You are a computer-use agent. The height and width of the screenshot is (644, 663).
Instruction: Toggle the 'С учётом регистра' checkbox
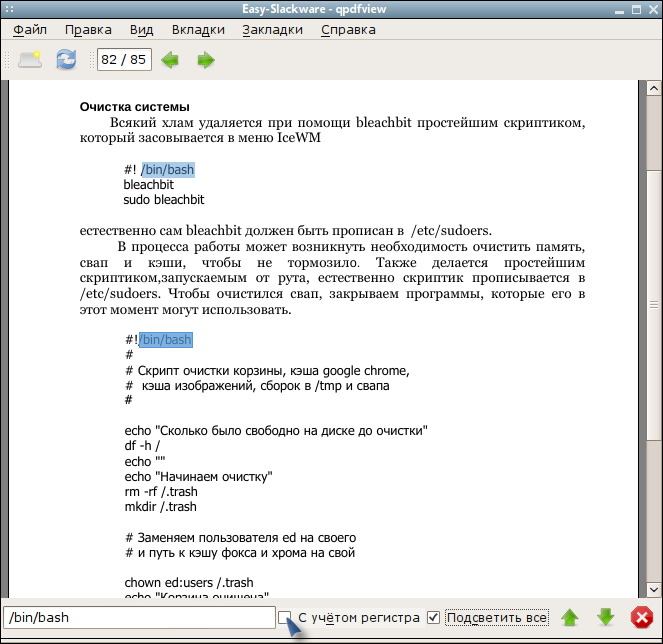[x=285, y=617]
